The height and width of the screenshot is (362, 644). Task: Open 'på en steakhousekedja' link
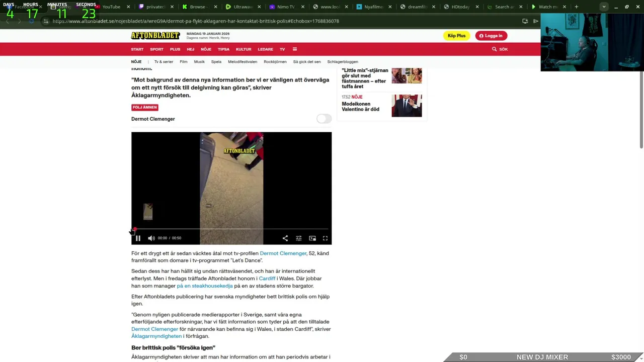(x=205, y=286)
